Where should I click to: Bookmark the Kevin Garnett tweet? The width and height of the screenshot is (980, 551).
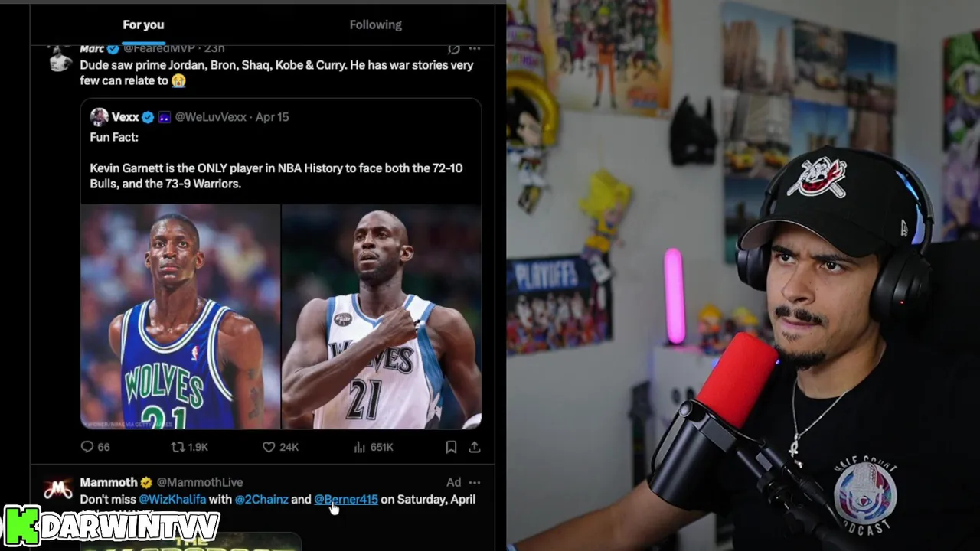451,447
